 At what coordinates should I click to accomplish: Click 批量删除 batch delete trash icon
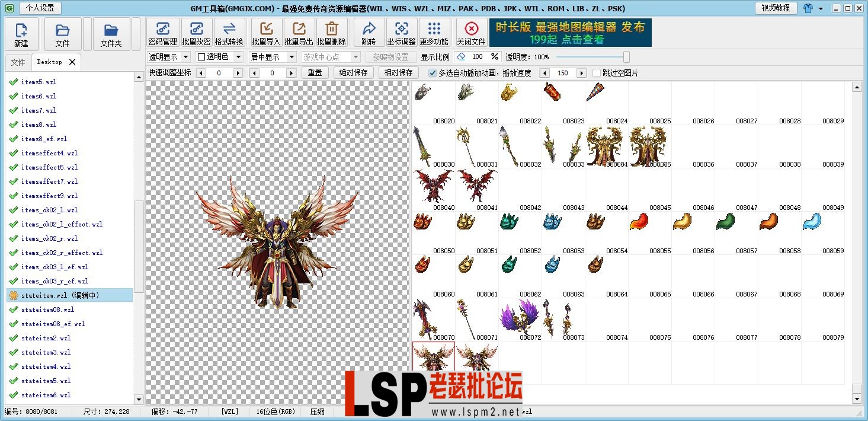[x=332, y=33]
